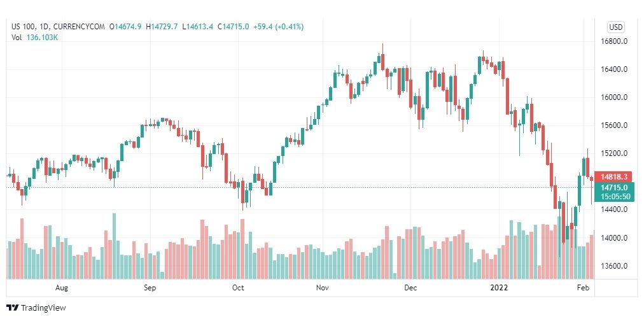Click the TradingView text link
The height and width of the screenshot is (319, 644).
(x=43, y=308)
